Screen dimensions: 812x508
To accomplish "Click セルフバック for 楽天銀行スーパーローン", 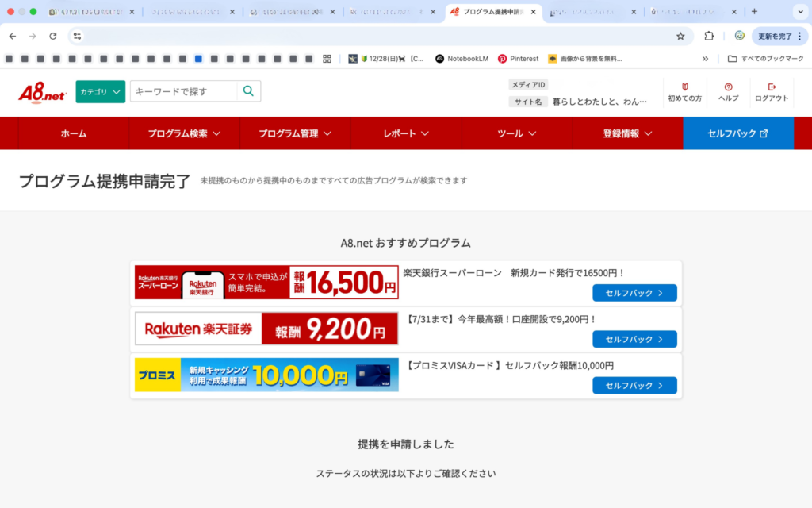I will click(634, 293).
